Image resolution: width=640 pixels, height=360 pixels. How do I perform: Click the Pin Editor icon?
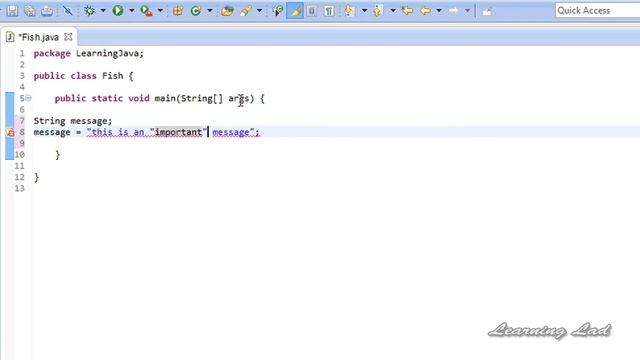coord(487,11)
